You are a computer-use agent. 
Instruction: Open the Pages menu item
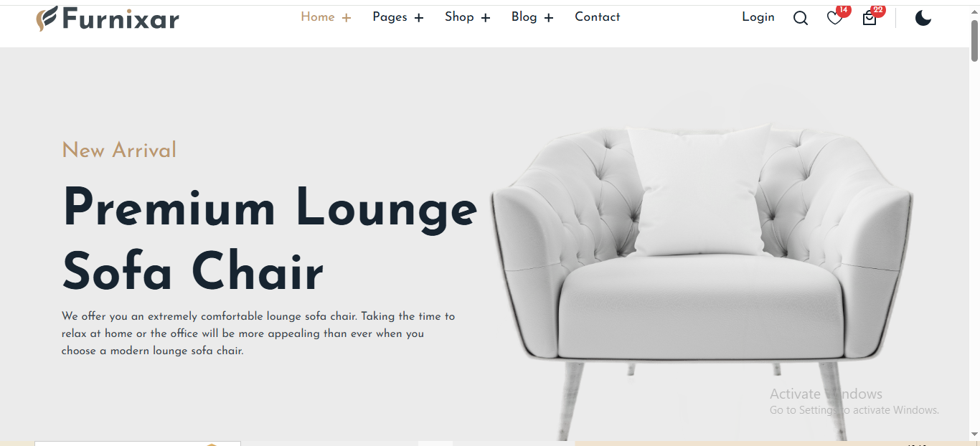click(x=390, y=17)
